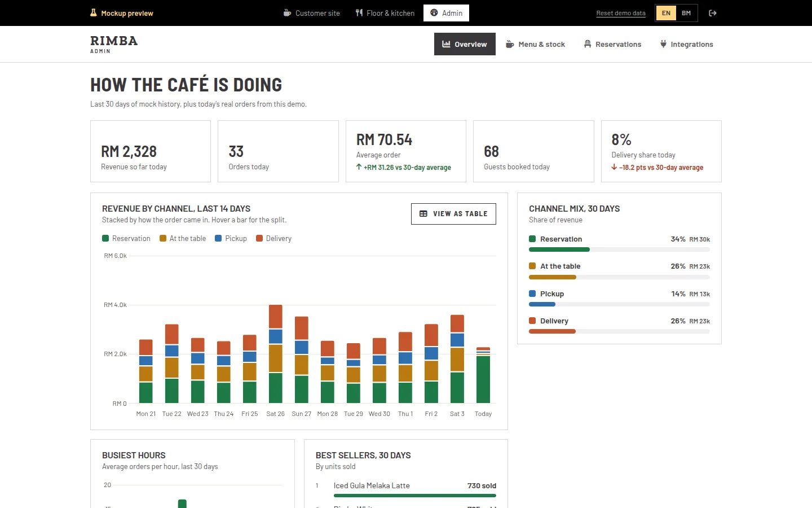Open the Customer site view

point(311,13)
